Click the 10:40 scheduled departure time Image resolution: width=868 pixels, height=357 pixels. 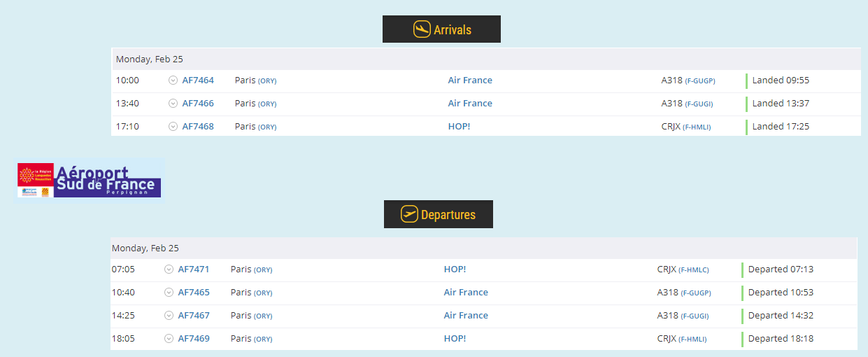coord(123,293)
